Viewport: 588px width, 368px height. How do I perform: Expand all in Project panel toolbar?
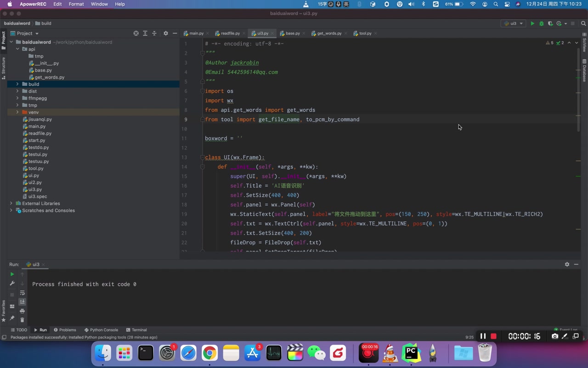[145, 34]
